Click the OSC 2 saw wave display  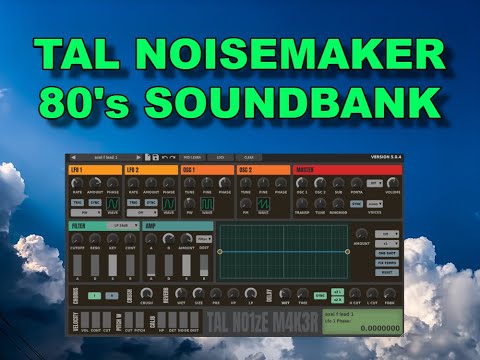coord(263,204)
